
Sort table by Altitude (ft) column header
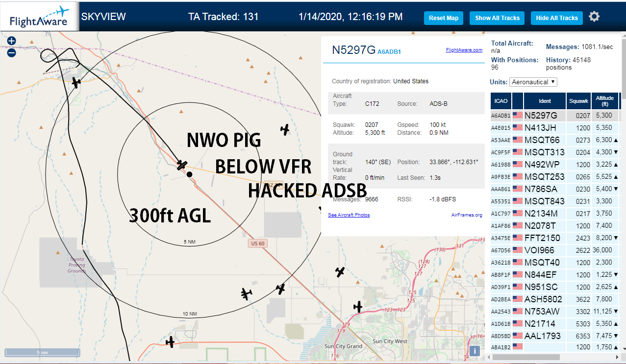coord(605,101)
